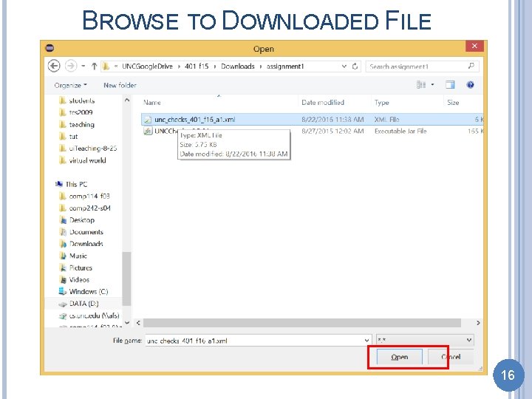Go up one folder level
Viewport: 532px width, 399px height.
click(94, 66)
